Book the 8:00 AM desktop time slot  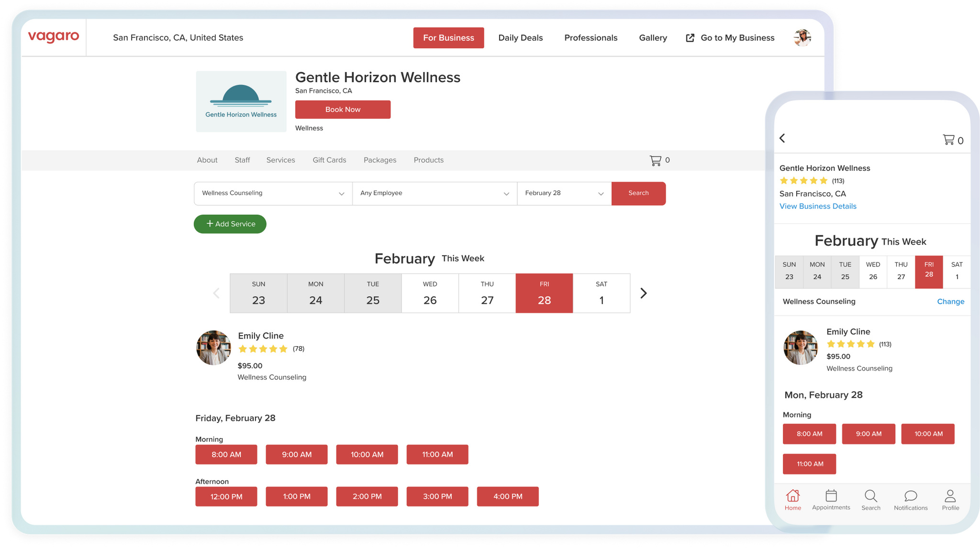(x=226, y=454)
